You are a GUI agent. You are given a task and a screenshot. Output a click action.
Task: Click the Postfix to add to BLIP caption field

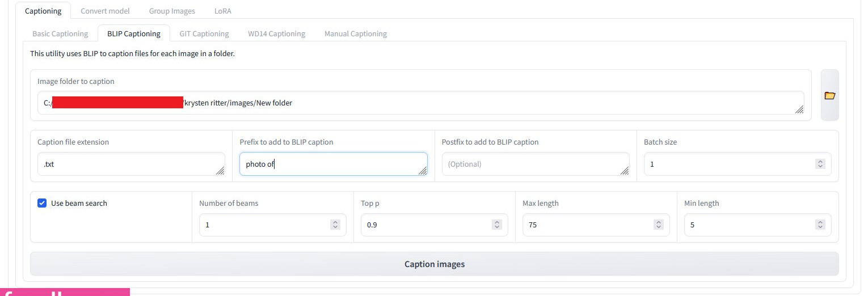534,164
